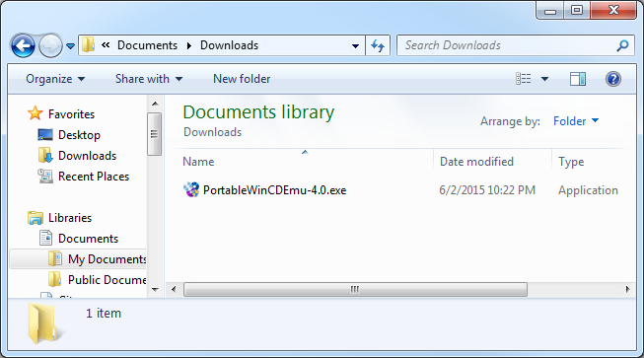The width and height of the screenshot is (644, 358).
Task: Click Downloads folder icon in Favorites
Action: 45,155
